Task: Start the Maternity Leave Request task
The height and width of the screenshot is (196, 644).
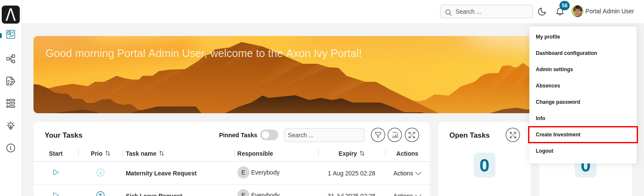Action: point(56,172)
